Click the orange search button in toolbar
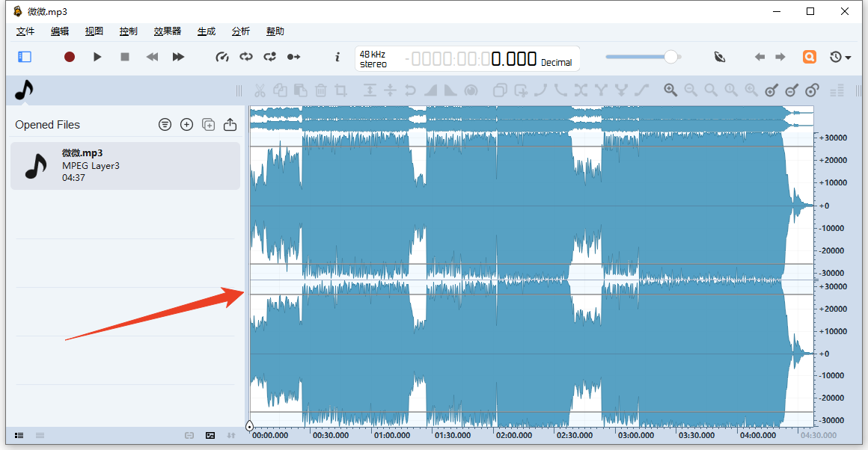The width and height of the screenshot is (868, 450). click(x=809, y=57)
